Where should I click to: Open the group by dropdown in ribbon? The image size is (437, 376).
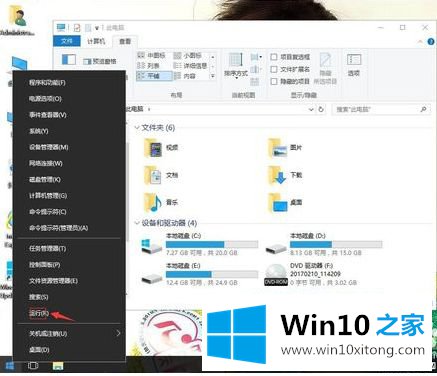tap(255, 57)
